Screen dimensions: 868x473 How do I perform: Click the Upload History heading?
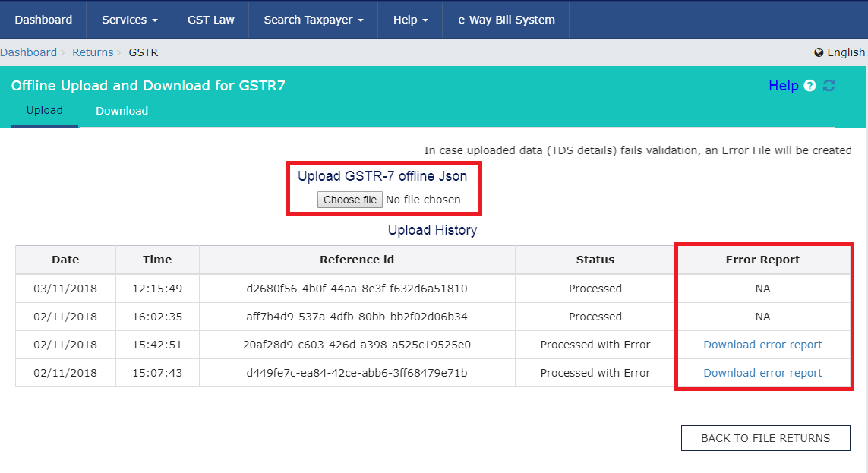click(x=432, y=230)
